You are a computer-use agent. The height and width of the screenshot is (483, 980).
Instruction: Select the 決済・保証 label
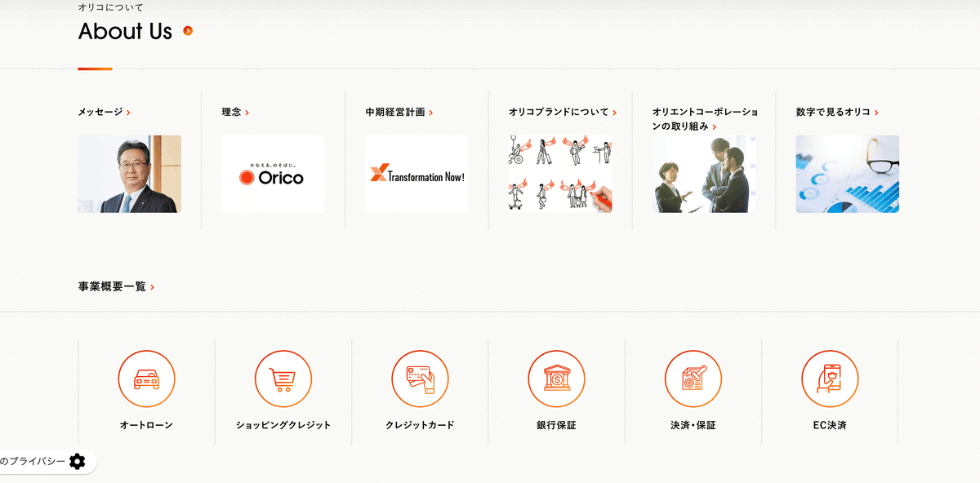693,425
